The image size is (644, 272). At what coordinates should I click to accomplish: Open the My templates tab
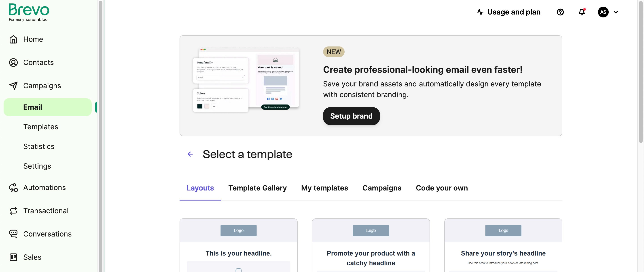(x=324, y=188)
